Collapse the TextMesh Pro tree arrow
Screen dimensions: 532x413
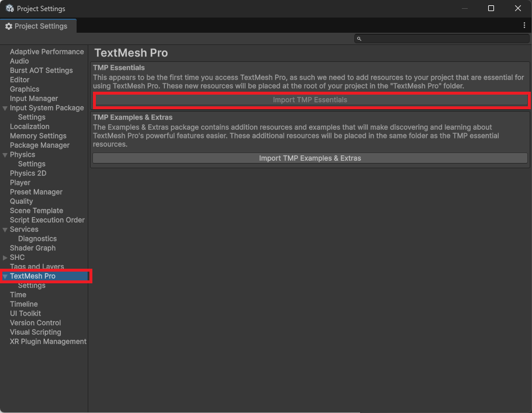tap(5, 276)
